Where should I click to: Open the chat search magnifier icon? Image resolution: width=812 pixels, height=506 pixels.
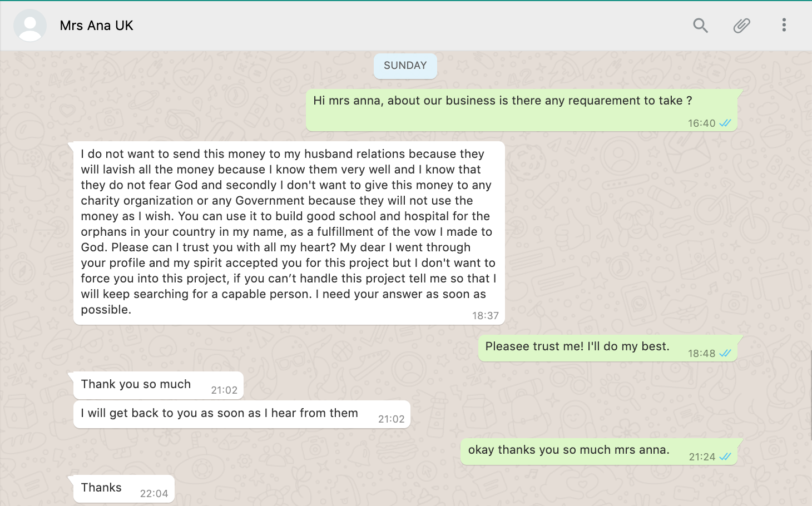pos(700,26)
